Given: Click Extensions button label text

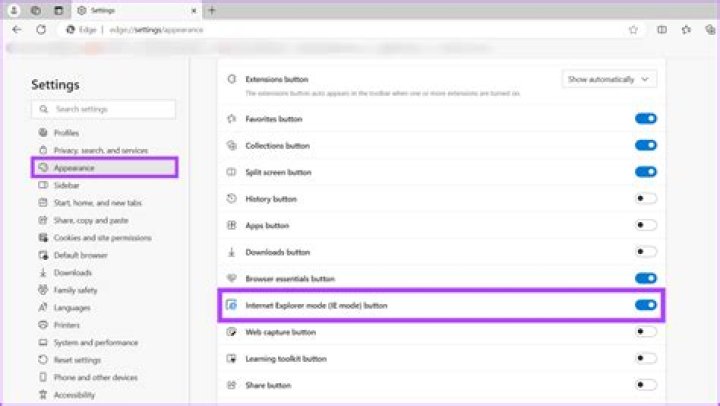Looking at the screenshot, I should coord(277,79).
